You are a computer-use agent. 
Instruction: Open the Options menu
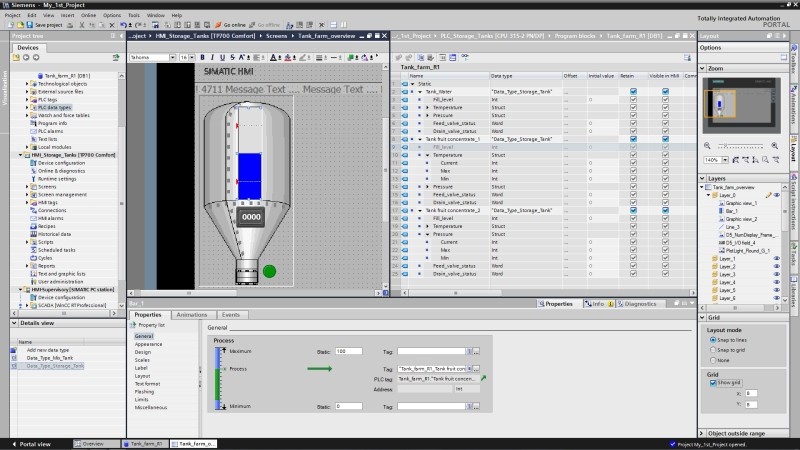pos(112,15)
